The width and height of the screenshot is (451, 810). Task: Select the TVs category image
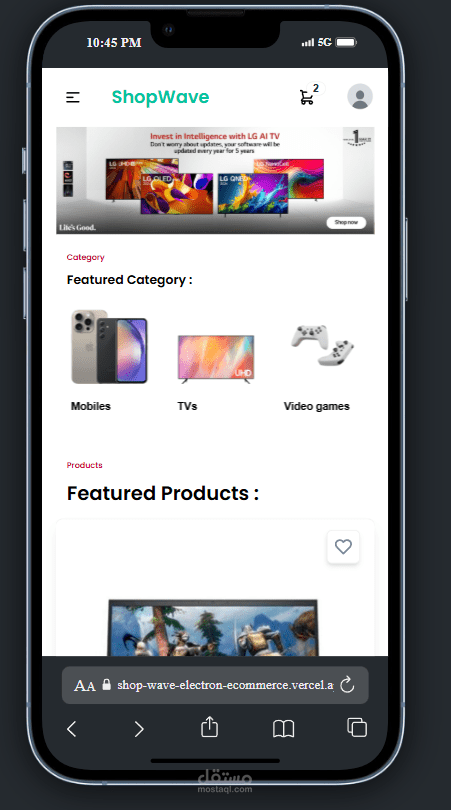216,359
